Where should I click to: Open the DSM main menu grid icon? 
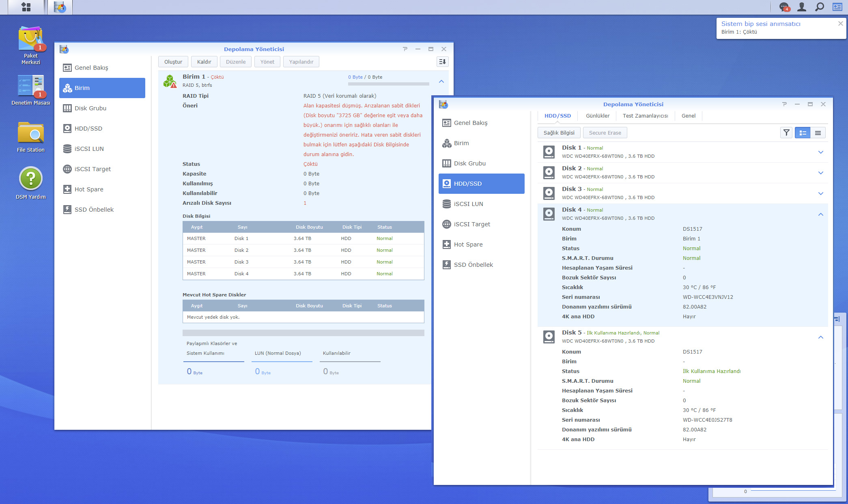(26, 7)
